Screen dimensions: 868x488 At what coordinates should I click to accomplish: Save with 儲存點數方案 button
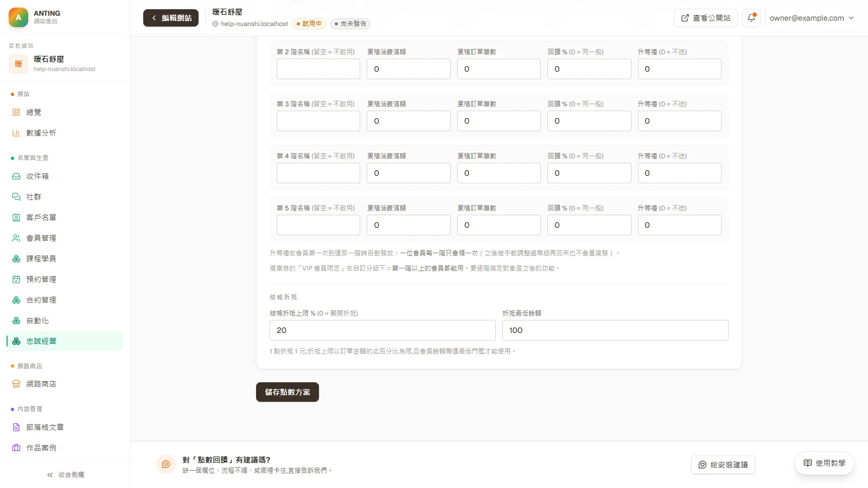click(x=288, y=392)
